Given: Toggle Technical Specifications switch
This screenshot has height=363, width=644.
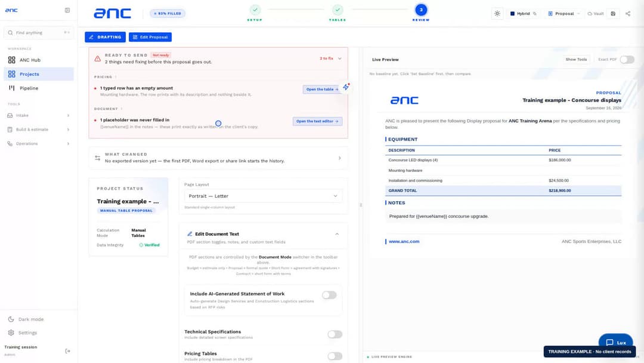Looking at the screenshot, I should point(335,334).
